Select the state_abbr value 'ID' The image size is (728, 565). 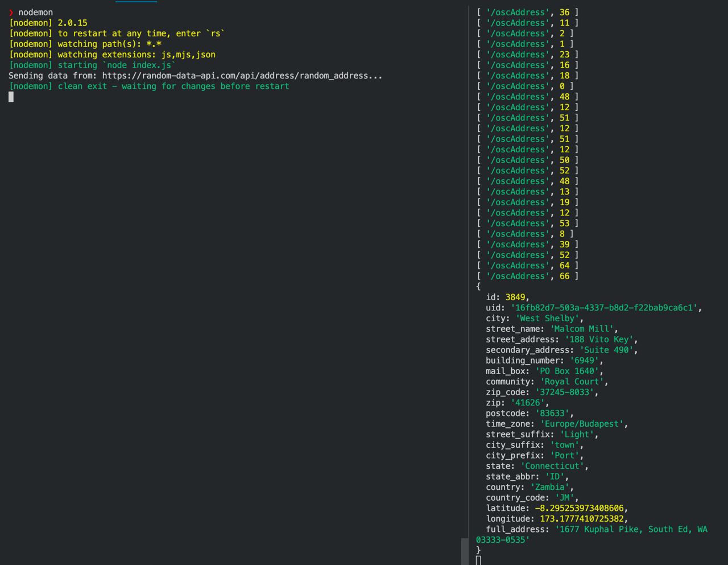click(x=555, y=477)
